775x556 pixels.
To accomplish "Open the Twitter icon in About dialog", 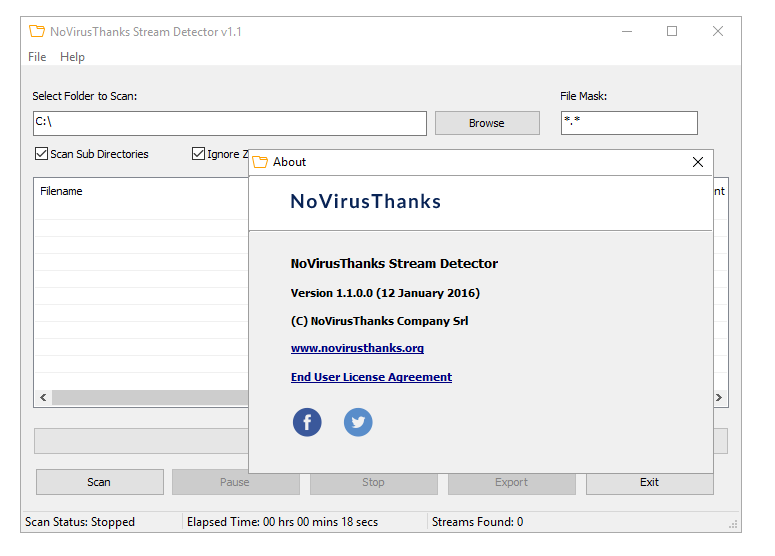I will [x=358, y=422].
